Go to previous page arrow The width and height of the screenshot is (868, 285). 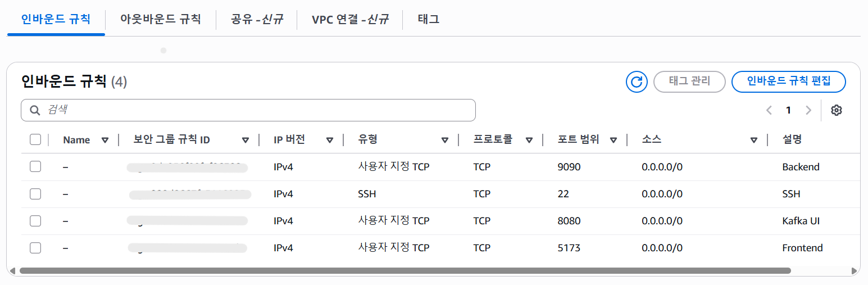769,110
